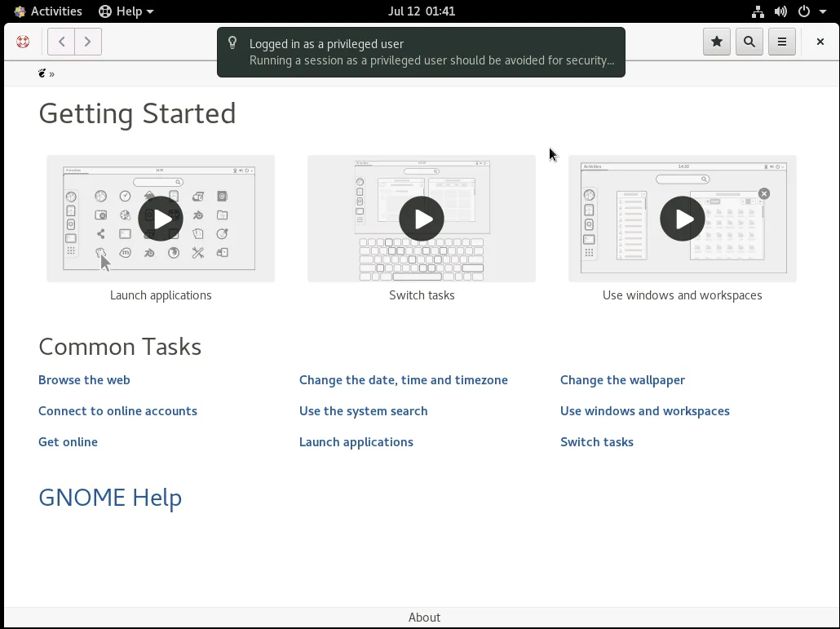This screenshot has width=840, height=629.
Task: Open the Change the wallpaper link
Action: [x=622, y=380]
